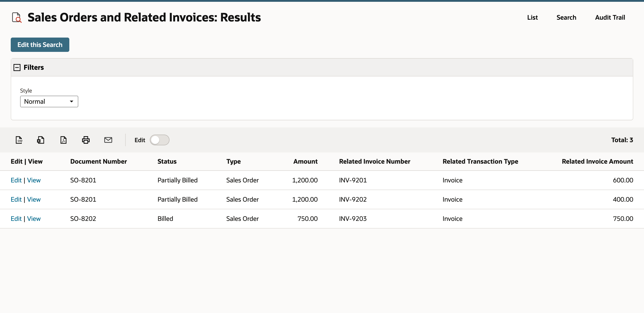
Task: Export results to Excel spreadsheet
Action: tap(41, 140)
